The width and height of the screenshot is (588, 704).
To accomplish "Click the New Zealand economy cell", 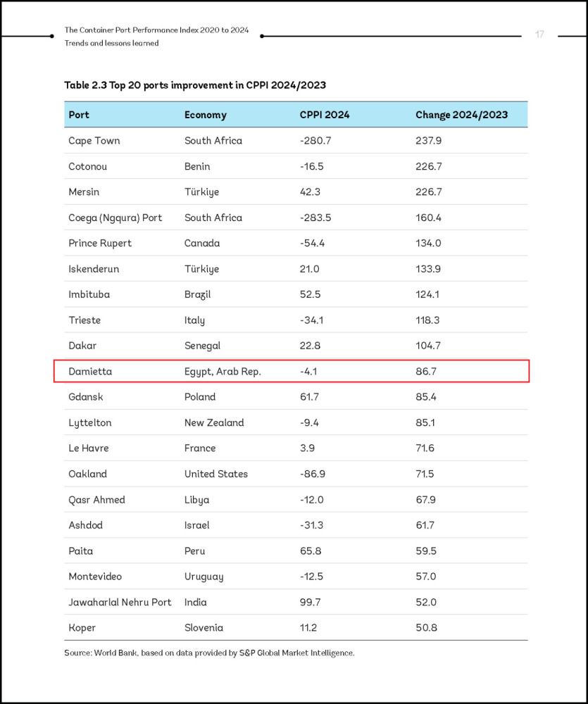I will click(x=214, y=422).
